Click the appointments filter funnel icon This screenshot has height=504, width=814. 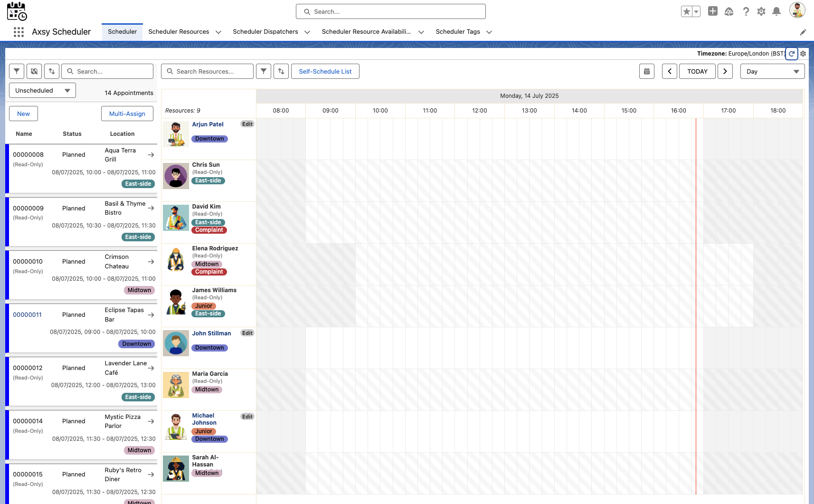point(17,71)
